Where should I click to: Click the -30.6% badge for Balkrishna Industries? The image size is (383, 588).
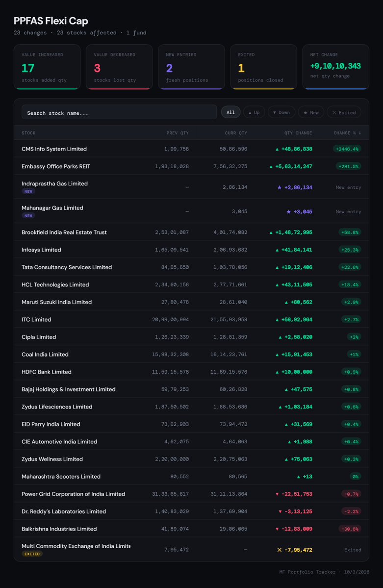pyautogui.click(x=350, y=529)
